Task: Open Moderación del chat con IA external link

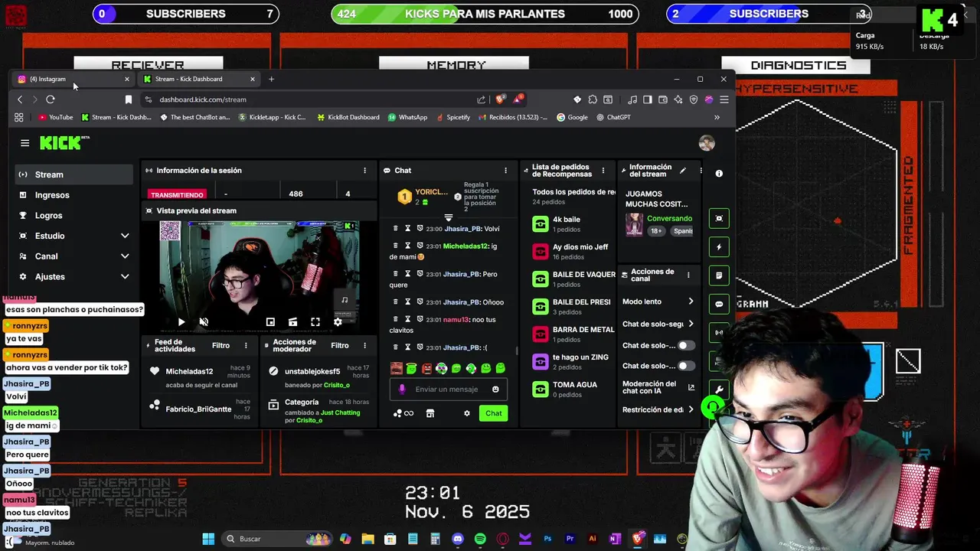Action: [x=691, y=388]
